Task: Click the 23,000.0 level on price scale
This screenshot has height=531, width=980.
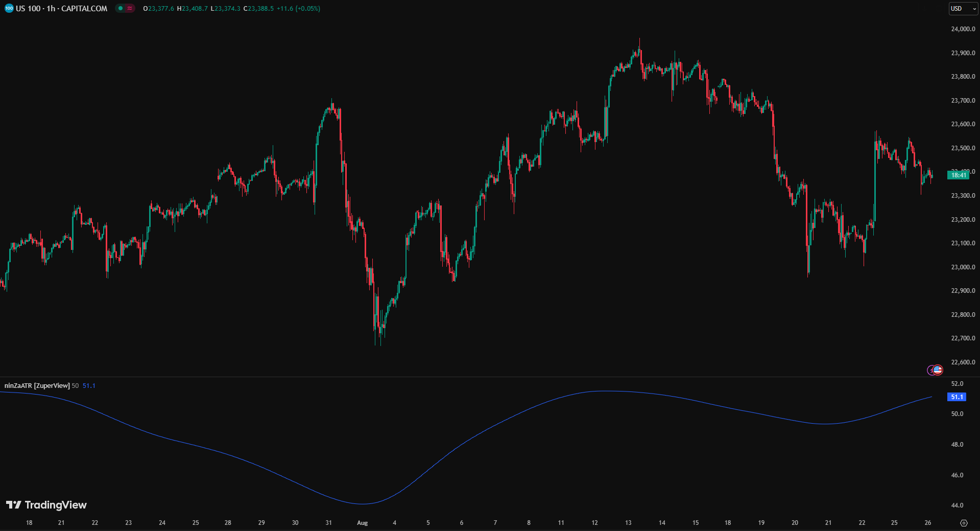Action: tap(963, 267)
